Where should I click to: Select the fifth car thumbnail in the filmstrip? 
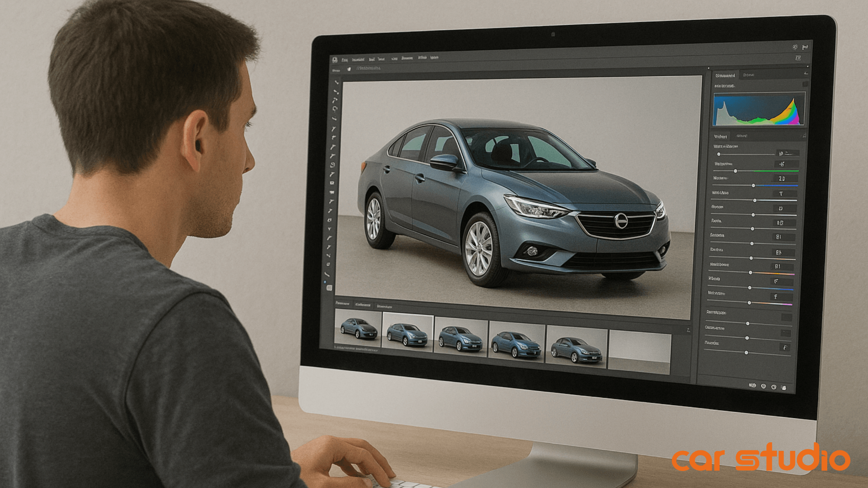point(576,347)
